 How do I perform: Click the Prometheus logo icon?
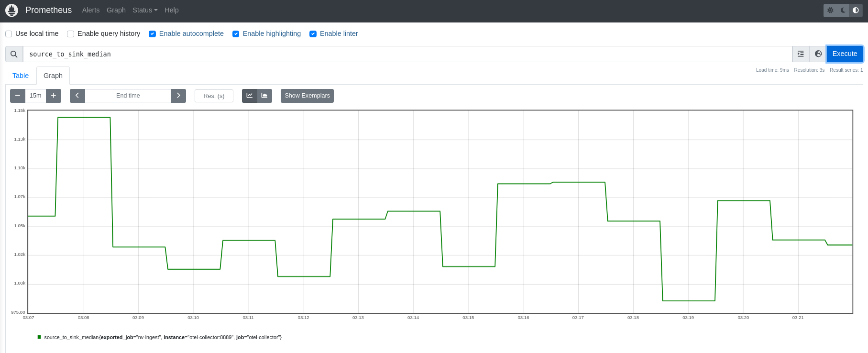click(11, 10)
